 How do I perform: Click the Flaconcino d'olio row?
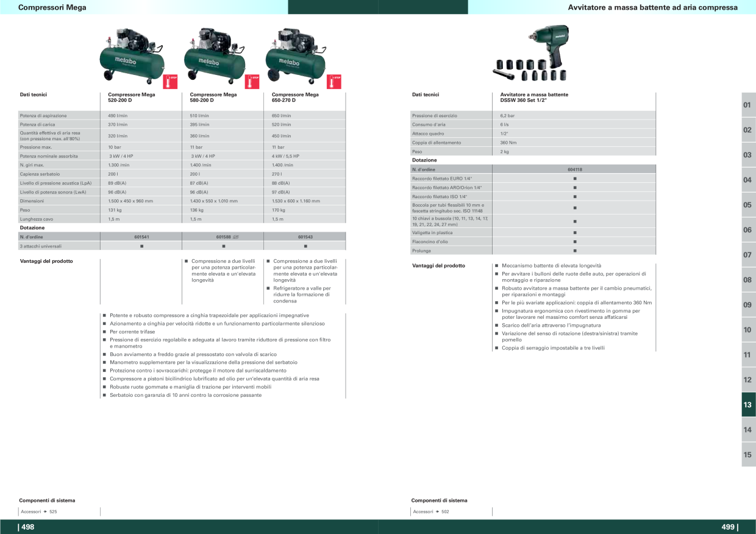(x=533, y=241)
